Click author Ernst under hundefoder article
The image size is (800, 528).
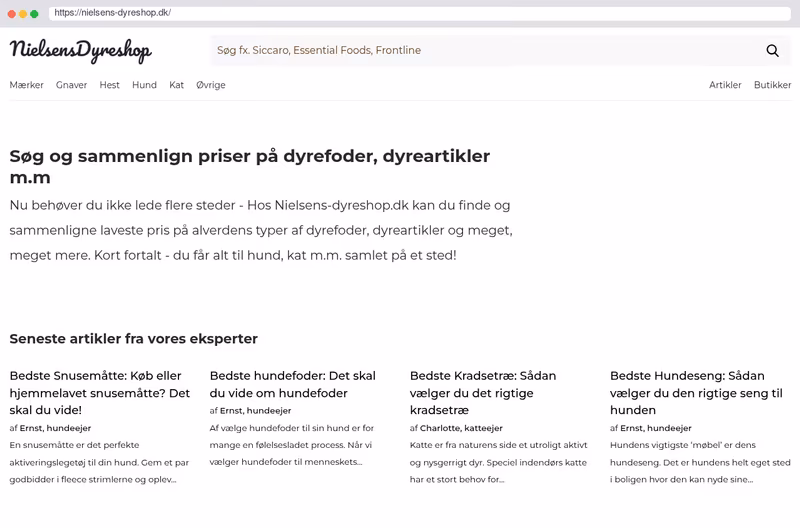255,411
